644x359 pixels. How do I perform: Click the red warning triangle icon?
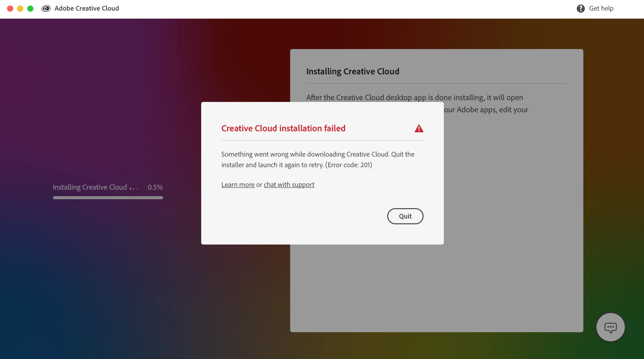419,128
